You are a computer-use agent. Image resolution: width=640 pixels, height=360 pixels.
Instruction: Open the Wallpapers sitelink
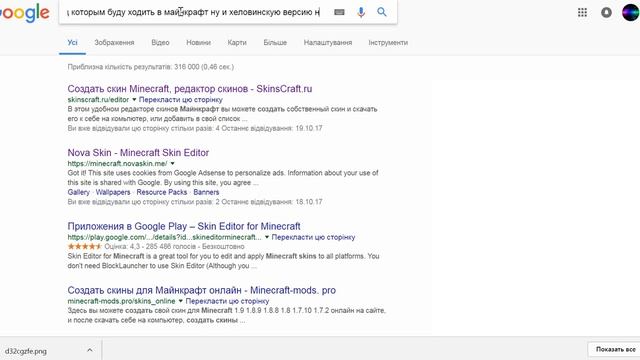pyautogui.click(x=113, y=192)
